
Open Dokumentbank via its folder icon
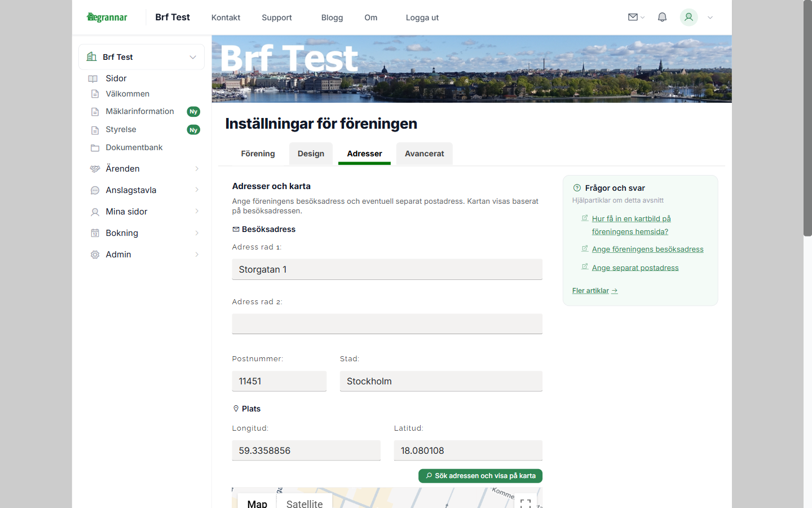coord(95,147)
